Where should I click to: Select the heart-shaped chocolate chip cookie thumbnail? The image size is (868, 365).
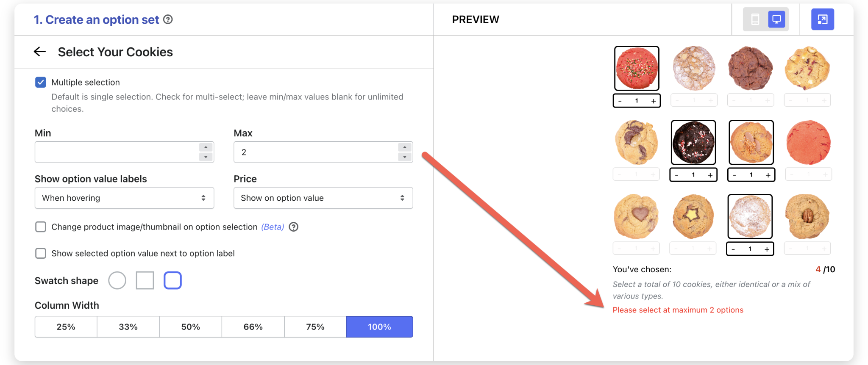pyautogui.click(x=636, y=216)
